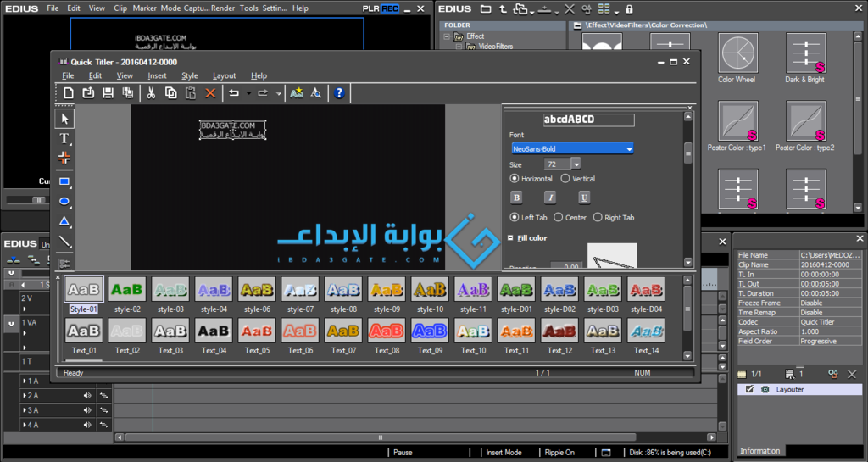868x462 pixels.
Task: Select the orange image insert tool
Action: pyautogui.click(x=64, y=159)
